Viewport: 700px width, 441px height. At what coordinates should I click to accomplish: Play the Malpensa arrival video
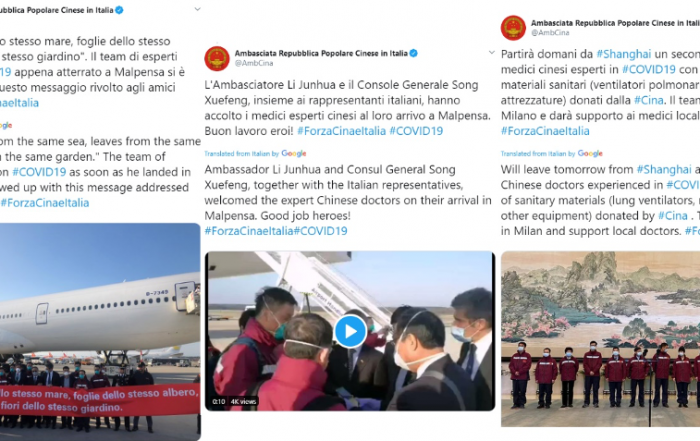350,331
